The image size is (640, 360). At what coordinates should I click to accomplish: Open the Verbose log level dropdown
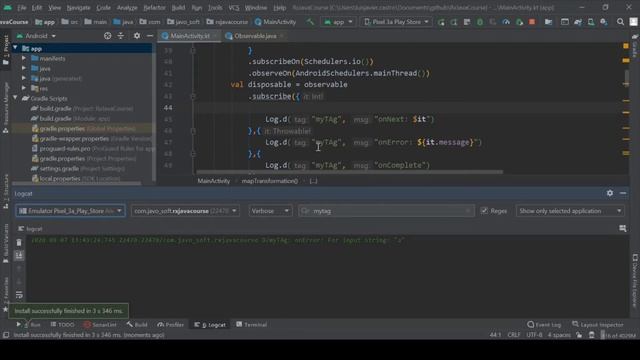270,211
